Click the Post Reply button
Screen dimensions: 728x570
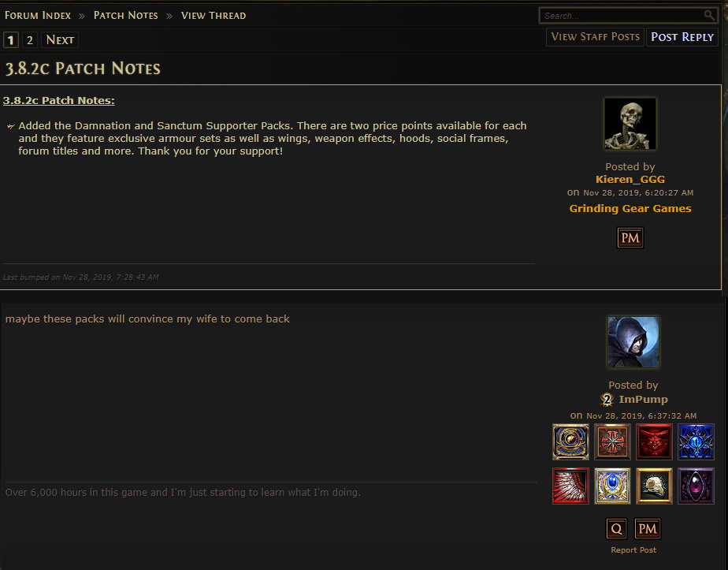[682, 37]
